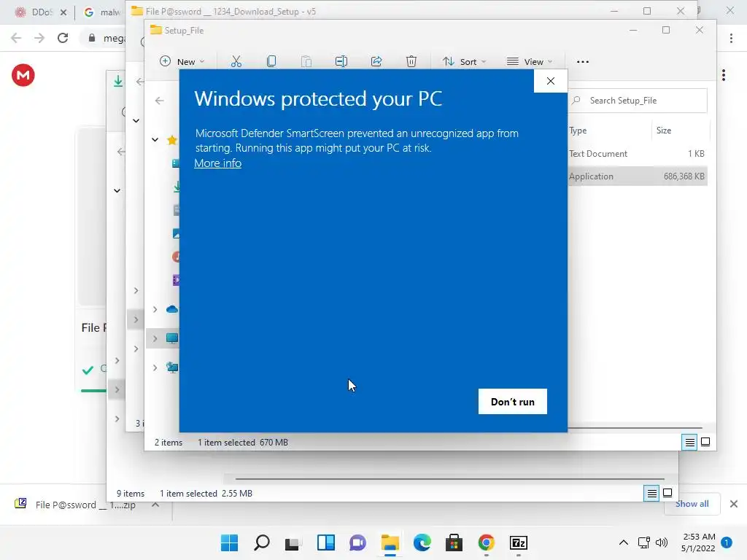Open 7-Zip from the taskbar
747x560 pixels.
pos(518,542)
